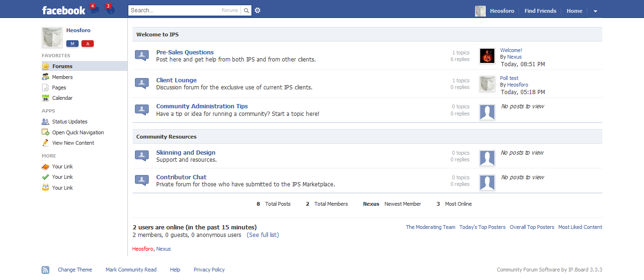Click the Open Quick Navigation icon
Screen dimensions: 644x280
tap(45, 132)
